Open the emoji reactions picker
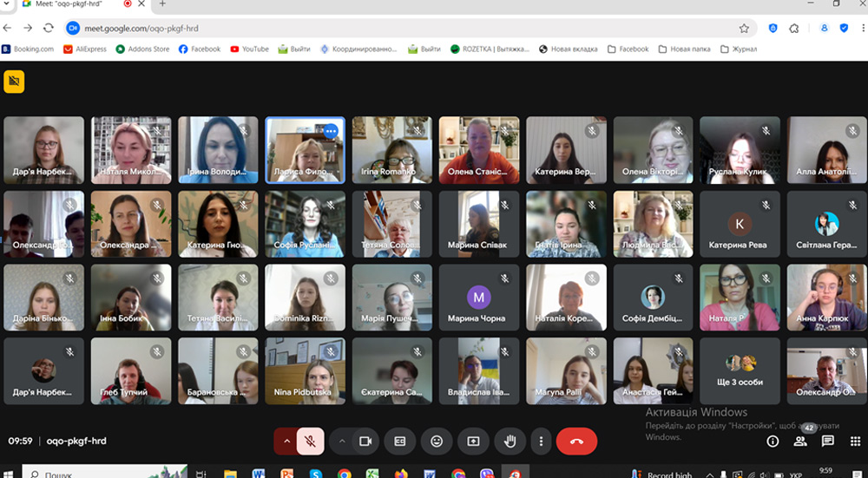 pos(437,441)
